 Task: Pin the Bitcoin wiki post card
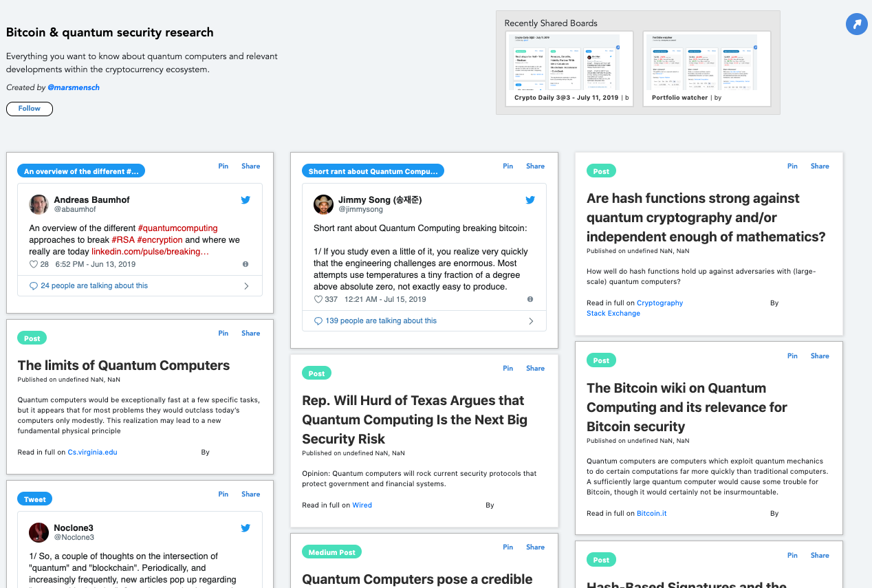793,356
